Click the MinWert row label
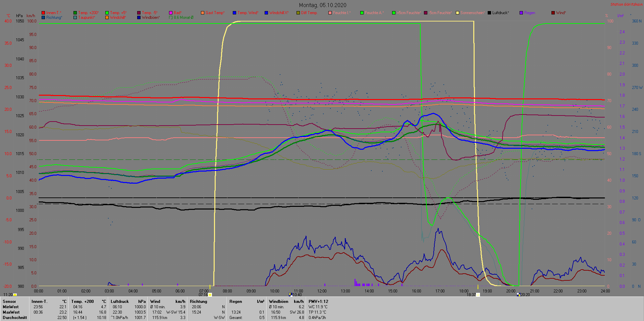644x321 pixels. [11, 307]
